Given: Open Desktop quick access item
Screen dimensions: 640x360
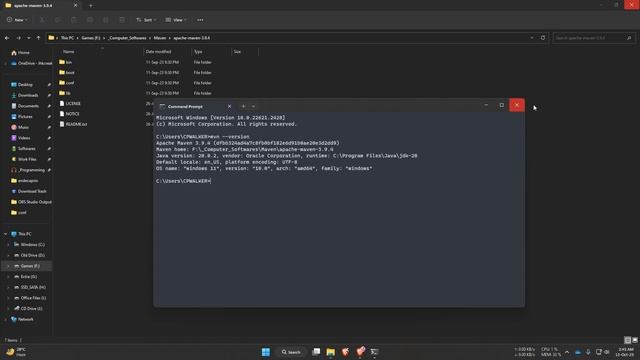Looking at the screenshot, I should (x=25, y=84).
